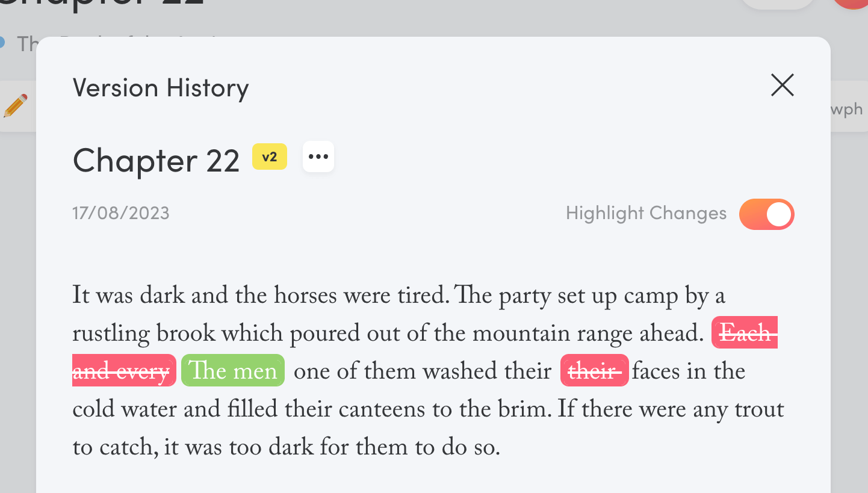
Task: Click the Chapter 22 version title
Action: 156,160
